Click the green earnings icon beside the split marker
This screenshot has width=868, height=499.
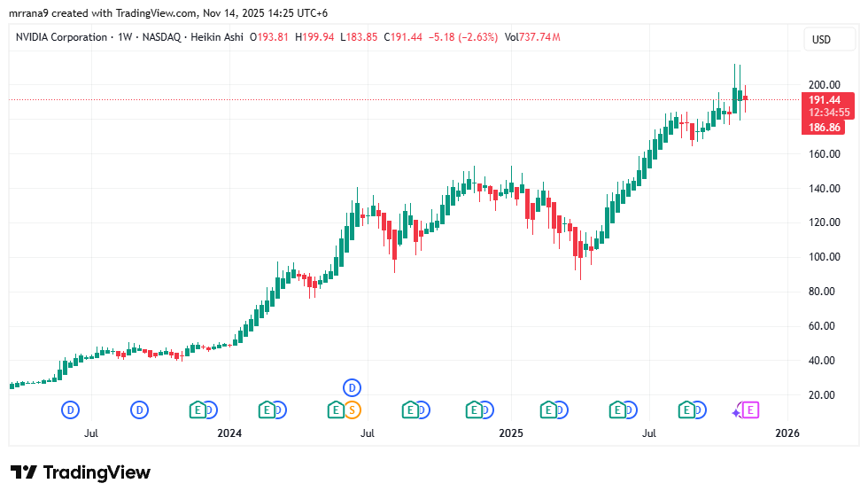[336, 409]
